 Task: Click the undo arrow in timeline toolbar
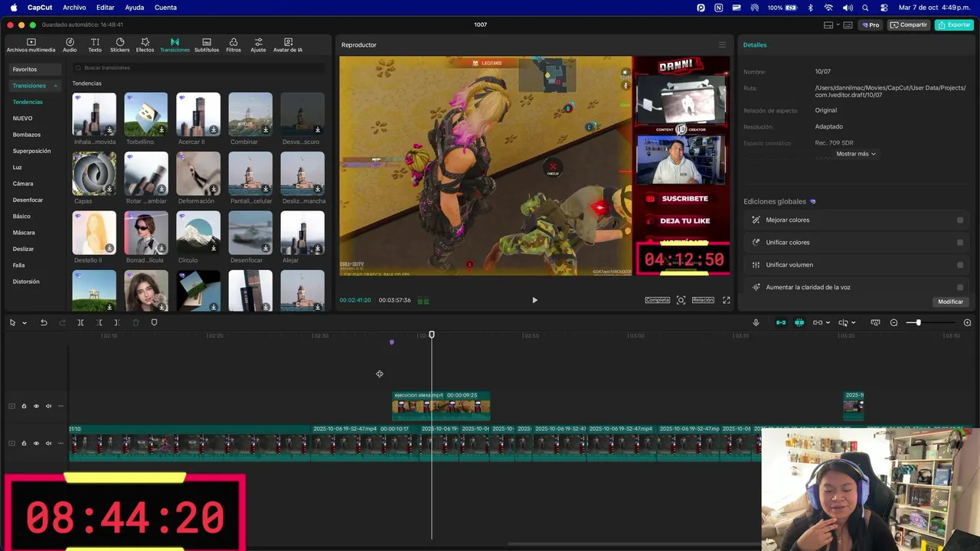pyautogui.click(x=44, y=323)
